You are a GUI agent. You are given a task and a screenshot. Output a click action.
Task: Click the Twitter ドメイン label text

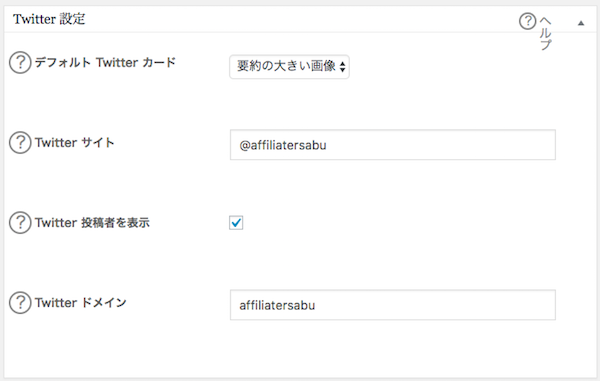tap(81, 303)
